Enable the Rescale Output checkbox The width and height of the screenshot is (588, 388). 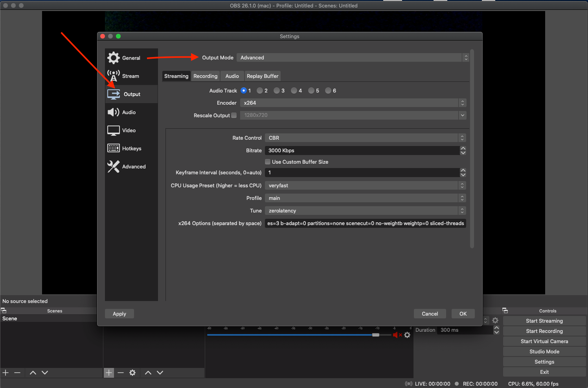tap(234, 115)
